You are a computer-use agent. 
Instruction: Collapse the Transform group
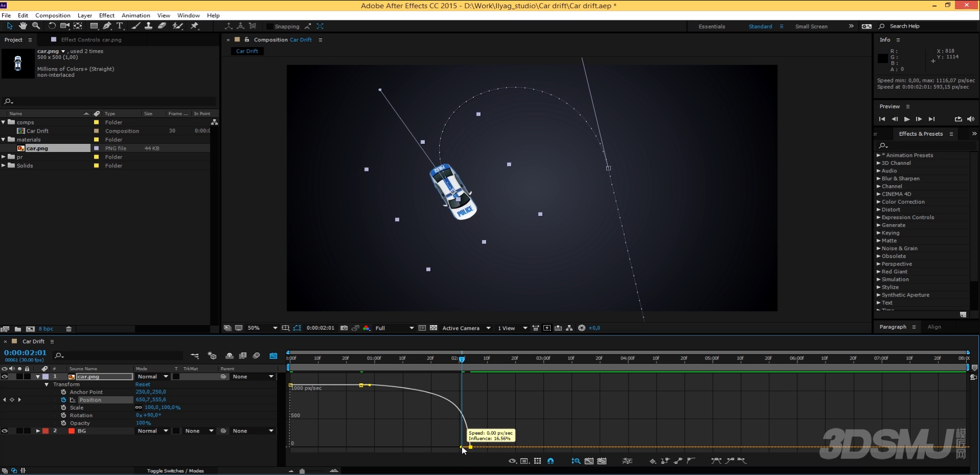(x=47, y=384)
